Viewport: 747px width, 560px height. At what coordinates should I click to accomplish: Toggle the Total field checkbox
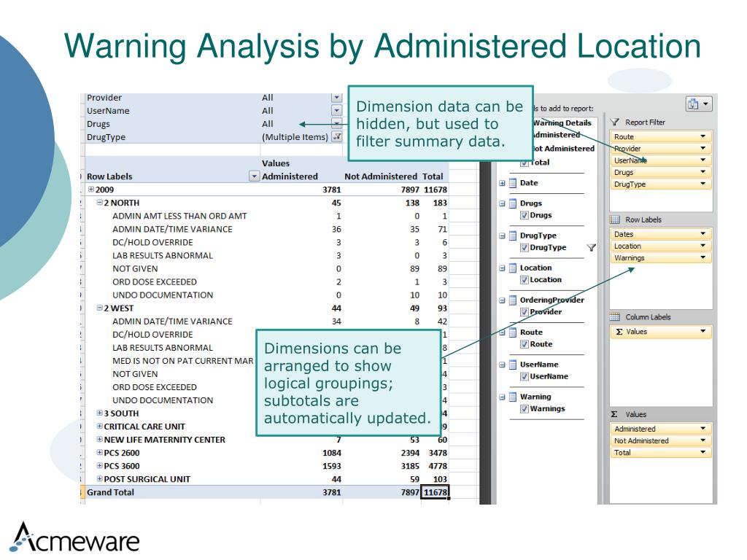(525, 163)
